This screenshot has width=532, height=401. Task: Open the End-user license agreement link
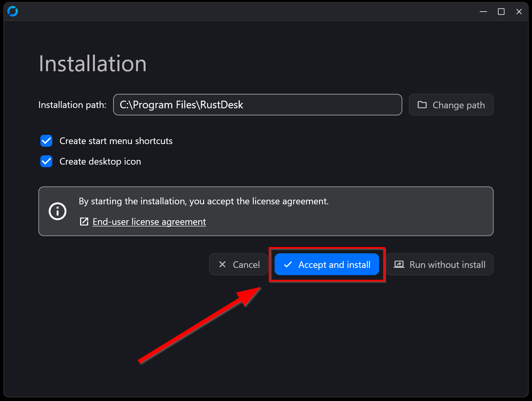(149, 222)
